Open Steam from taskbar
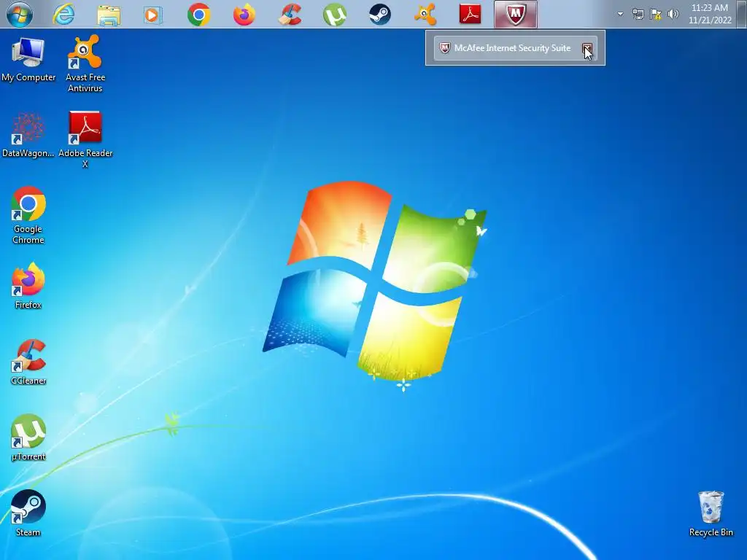Viewport: 747px width, 560px height. pos(379,15)
